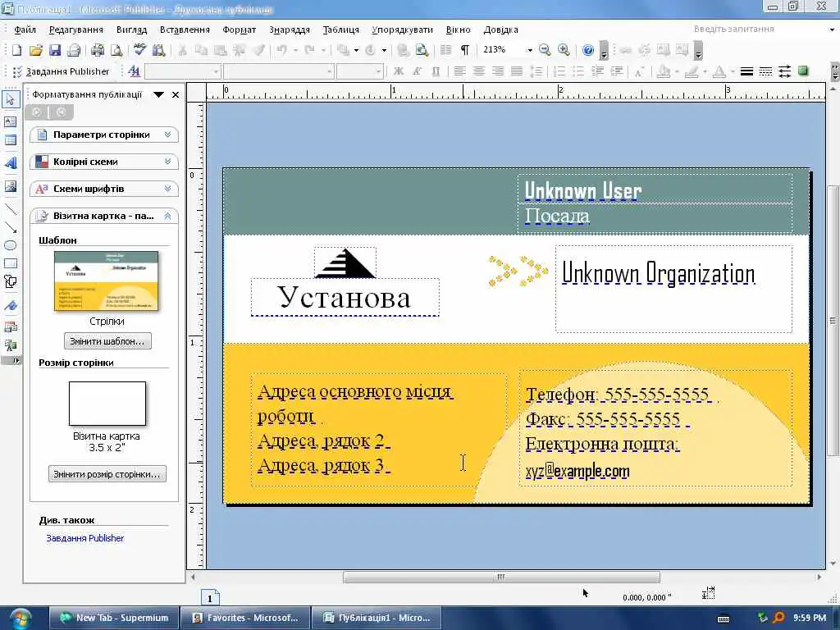Open the Файл menu
Screen dimensions: 840x630
point(25,30)
